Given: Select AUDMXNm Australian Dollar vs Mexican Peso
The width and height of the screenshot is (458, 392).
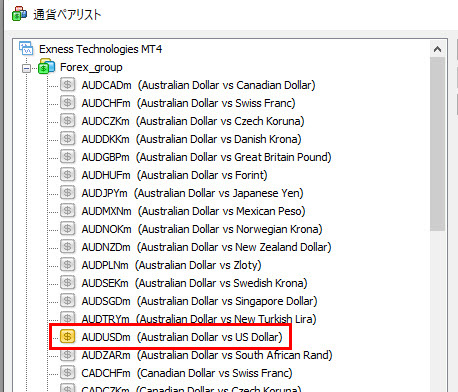Looking at the screenshot, I should [193, 211].
